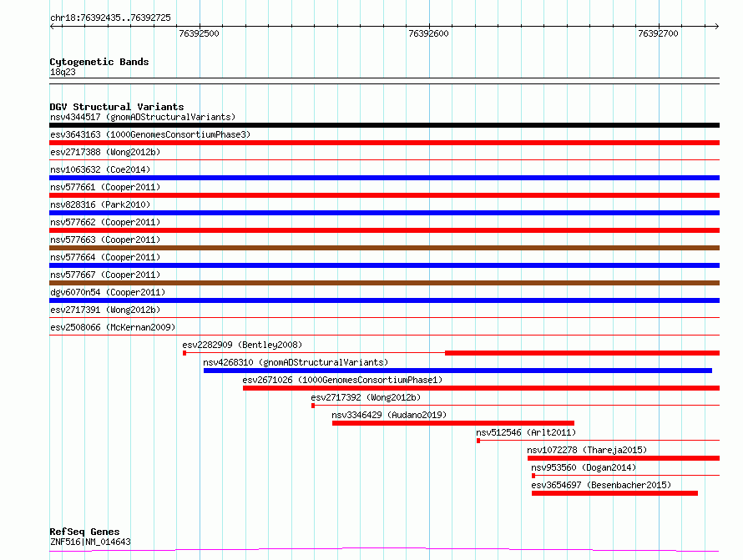The height and width of the screenshot is (560, 743).
Task: Click the RefSeq Genes track heading
Action: pos(84,532)
